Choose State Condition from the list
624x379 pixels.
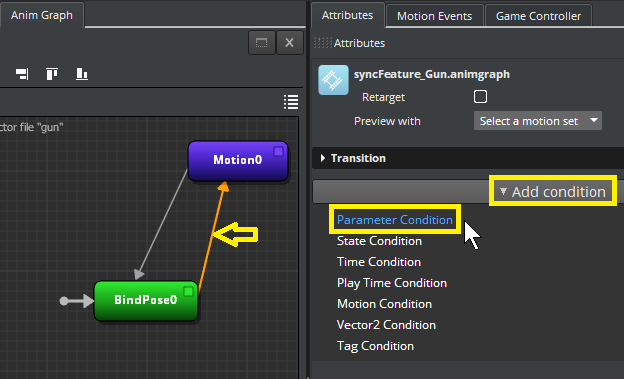379,241
